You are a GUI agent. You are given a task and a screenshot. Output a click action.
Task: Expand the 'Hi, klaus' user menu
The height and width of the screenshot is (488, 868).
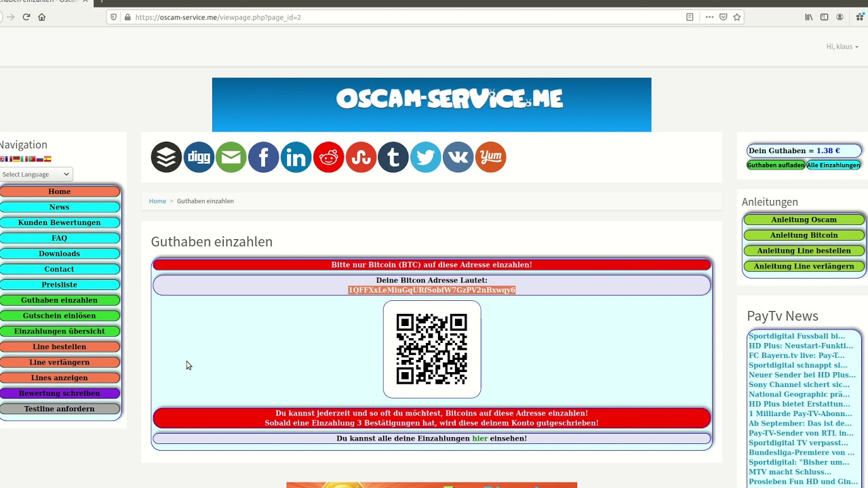pyautogui.click(x=842, y=47)
